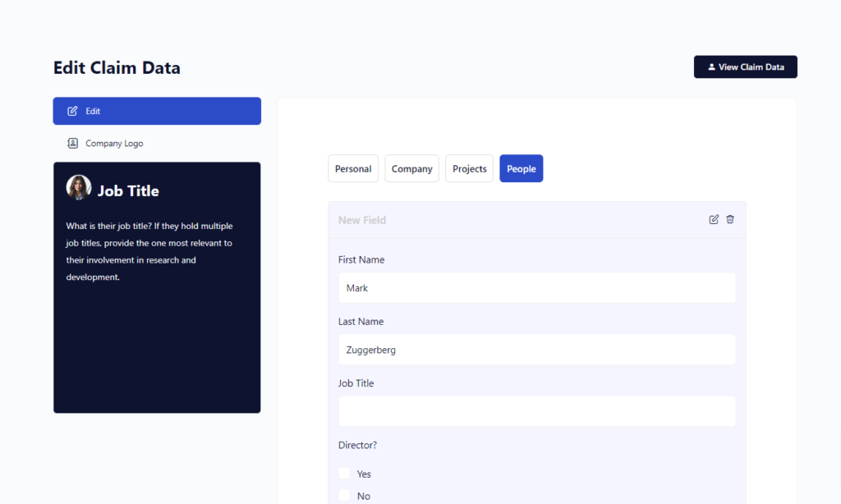This screenshot has width=841, height=504.
Task: Click the avatar photo next to Job Title
Action: (79, 188)
